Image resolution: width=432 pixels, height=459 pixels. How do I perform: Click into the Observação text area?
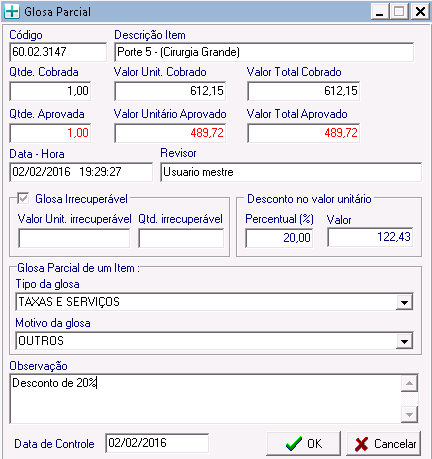tap(205, 399)
